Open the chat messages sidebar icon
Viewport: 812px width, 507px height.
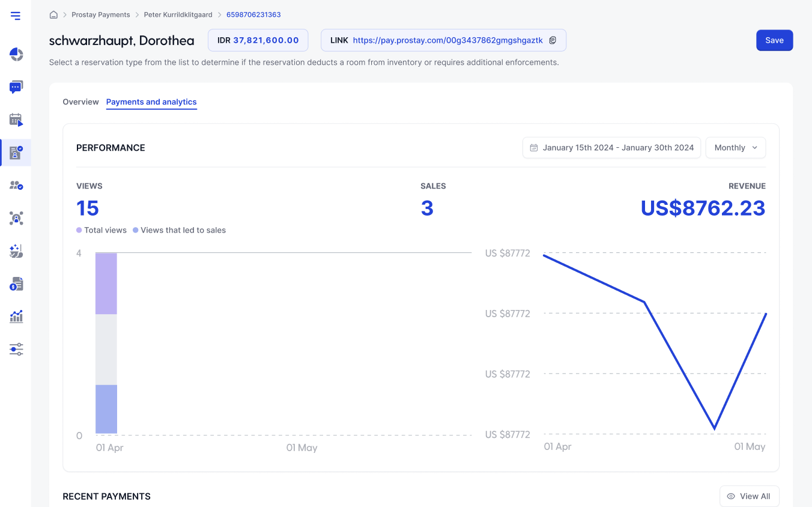pyautogui.click(x=16, y=87)
